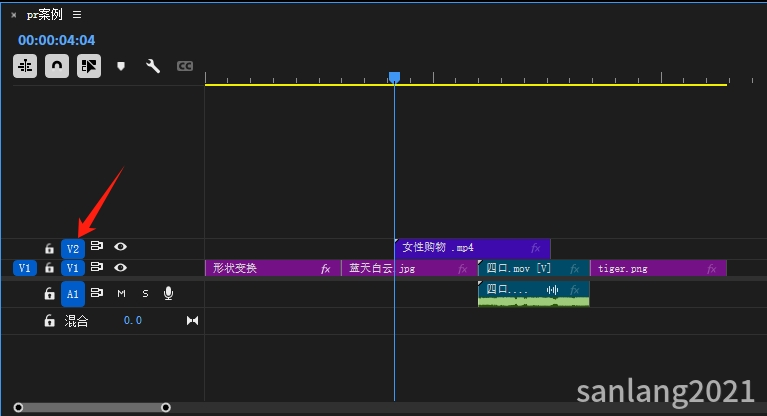Hide V1 track output eye
Screen dimensions: 767x416
tap(120, 268)
